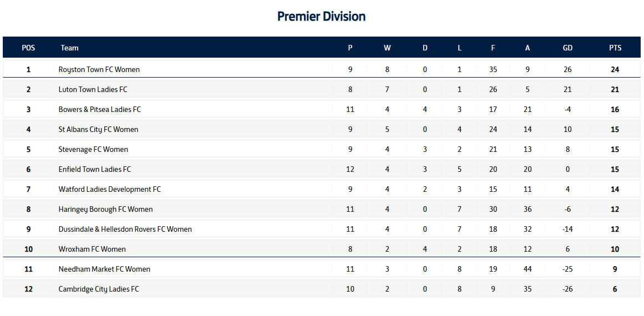The width and height of the screenshot is (644, 316).
Task: Select Enfield Town Ladies FC row
Action: click(x=94, y=169)
